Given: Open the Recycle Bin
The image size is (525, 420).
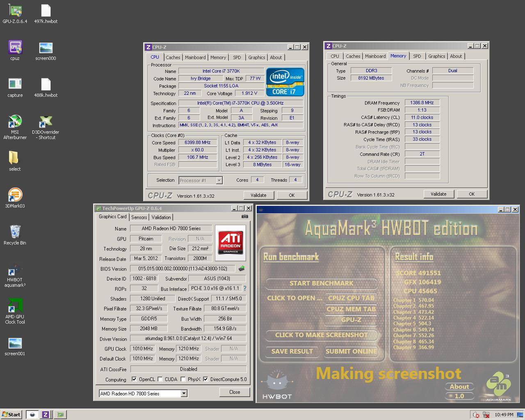Looking at the screenshot, I should pos(15,235).
